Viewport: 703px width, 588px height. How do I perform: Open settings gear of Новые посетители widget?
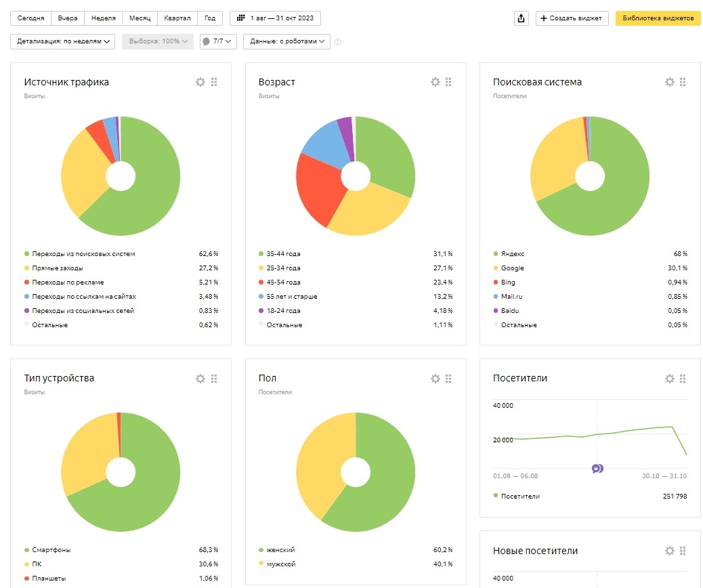click(669, 551)
